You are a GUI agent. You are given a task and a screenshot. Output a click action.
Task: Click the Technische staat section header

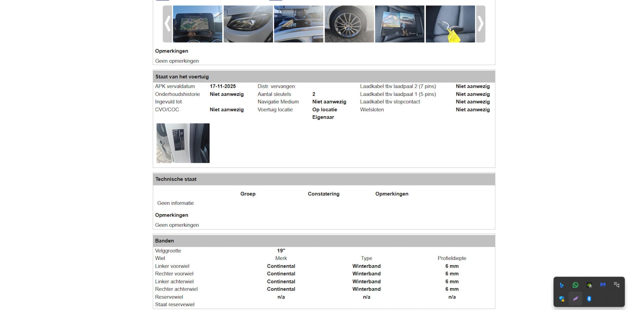click(x=176, y=179)
